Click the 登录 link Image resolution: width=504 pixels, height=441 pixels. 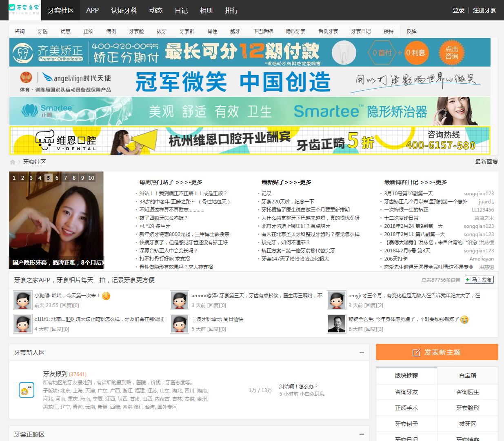pyautogui.click(x=458, y=10)
